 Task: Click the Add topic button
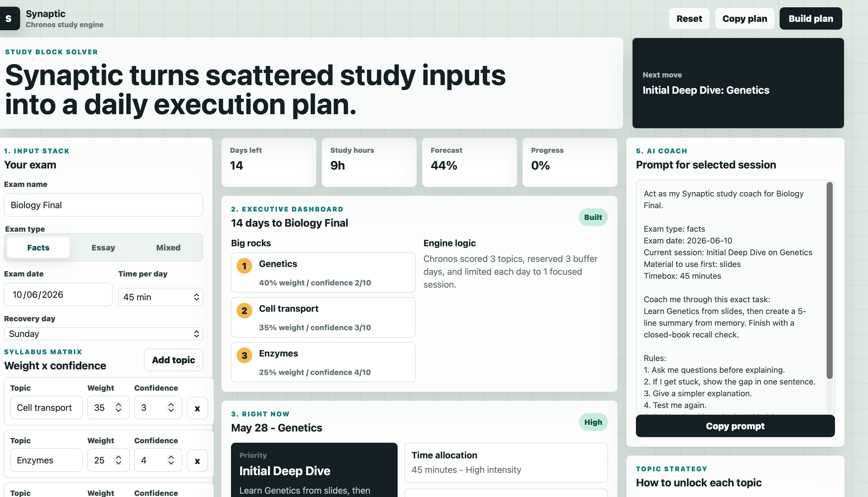pyautogui.click(x=173, y=360)
